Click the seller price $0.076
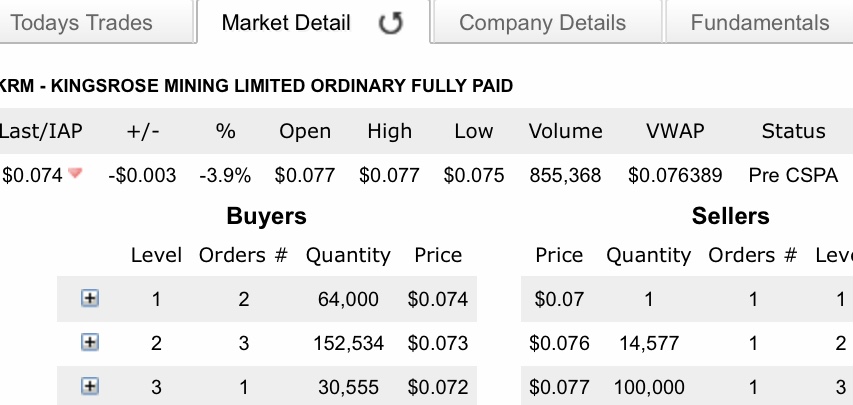 pyautogui.click(x=559, y=343)
